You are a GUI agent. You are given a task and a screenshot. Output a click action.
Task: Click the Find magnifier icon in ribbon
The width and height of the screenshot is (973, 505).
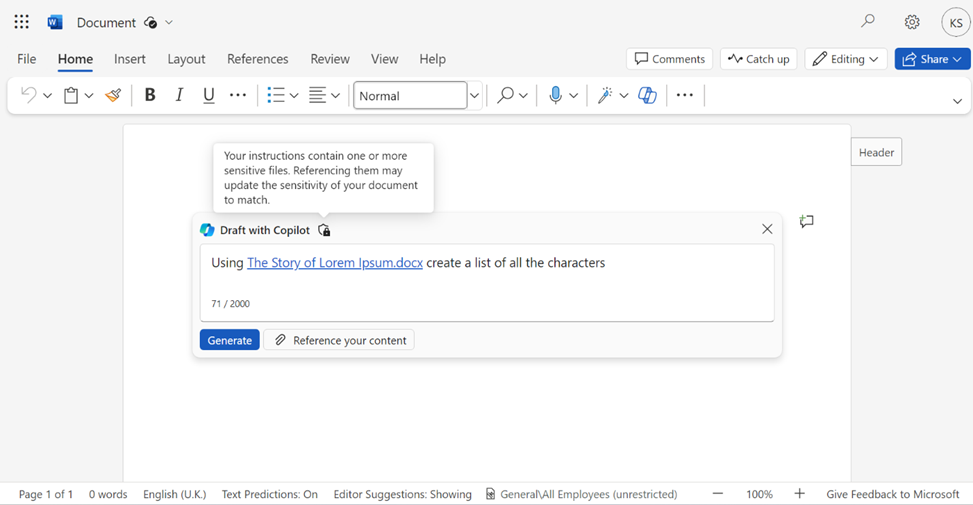pos(506,95)
